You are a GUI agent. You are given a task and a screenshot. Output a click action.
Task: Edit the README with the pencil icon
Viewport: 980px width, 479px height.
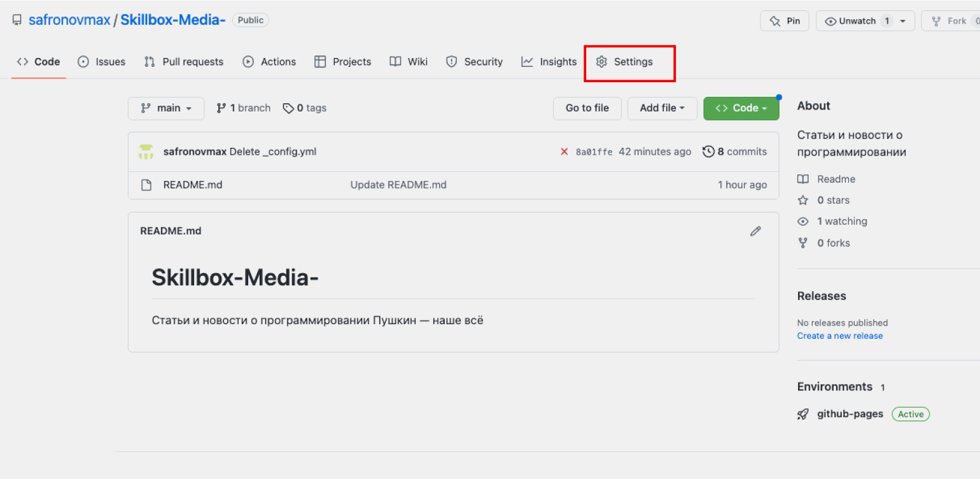pyautogui.click(x=755, y=231)
